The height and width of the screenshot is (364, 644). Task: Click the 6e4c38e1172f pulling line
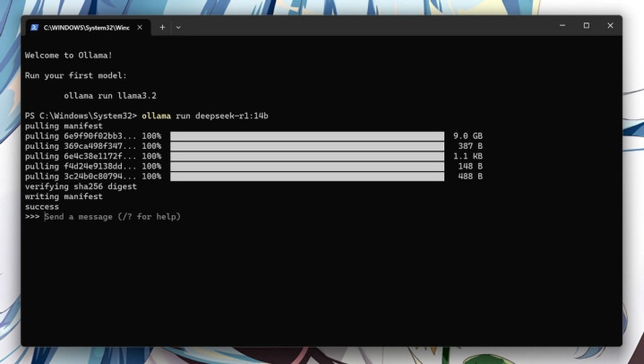(253, 156)
